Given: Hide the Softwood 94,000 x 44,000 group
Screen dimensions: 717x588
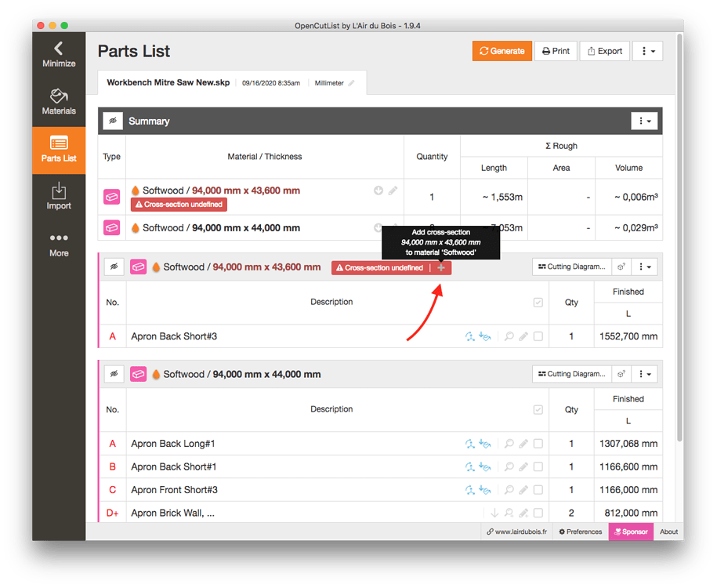Looking at the screenshot, I should 114,374.
